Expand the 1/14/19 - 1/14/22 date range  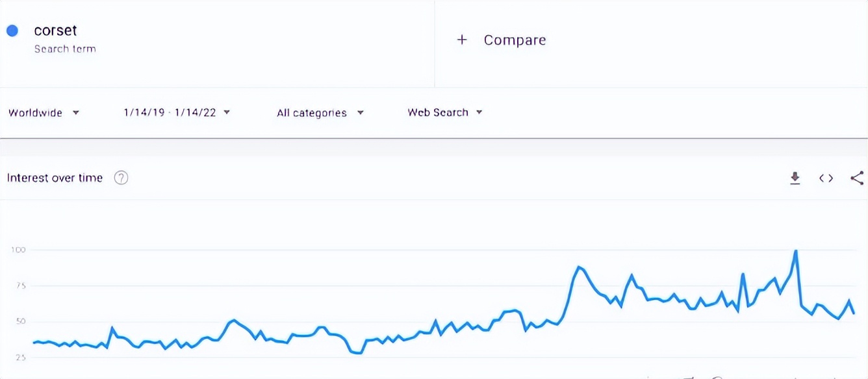point(177,113)
